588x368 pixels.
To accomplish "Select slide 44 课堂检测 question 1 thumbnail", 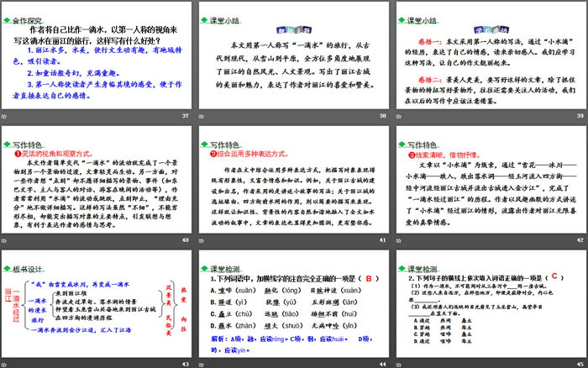I will click(294, 304).
